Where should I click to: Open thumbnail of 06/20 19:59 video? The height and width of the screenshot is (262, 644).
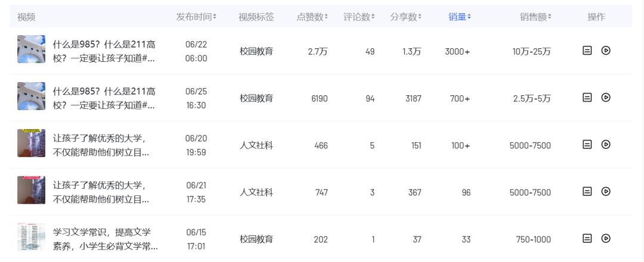(x=31, y=143)
